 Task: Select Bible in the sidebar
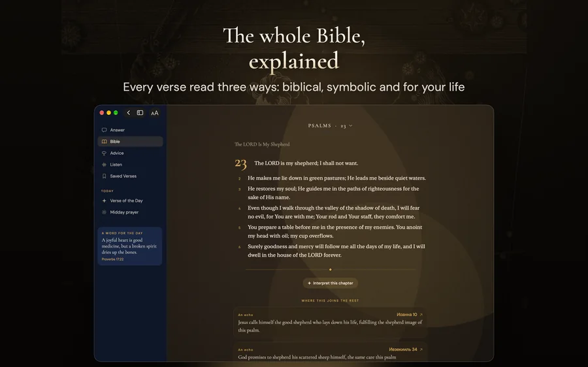(130, 142)
